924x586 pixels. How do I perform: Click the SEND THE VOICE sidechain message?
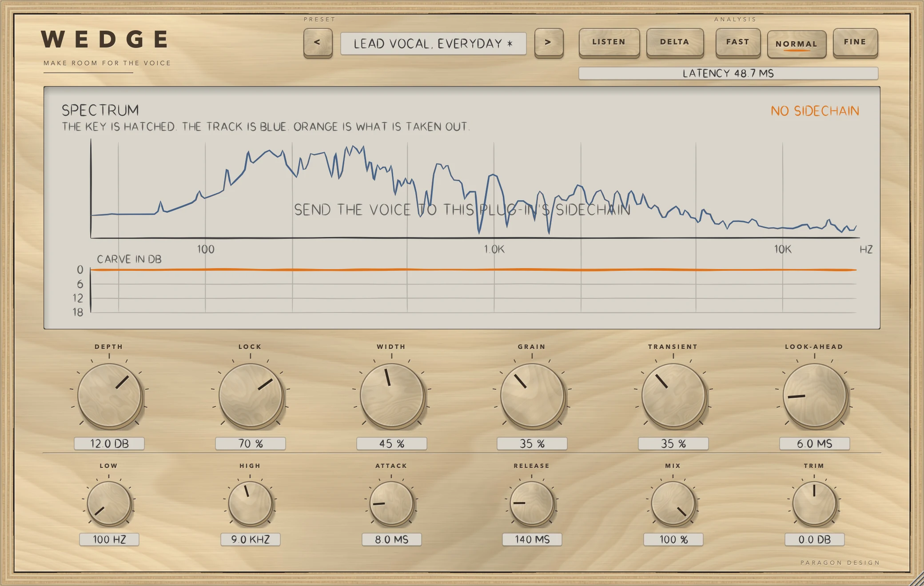pos(462,210)
